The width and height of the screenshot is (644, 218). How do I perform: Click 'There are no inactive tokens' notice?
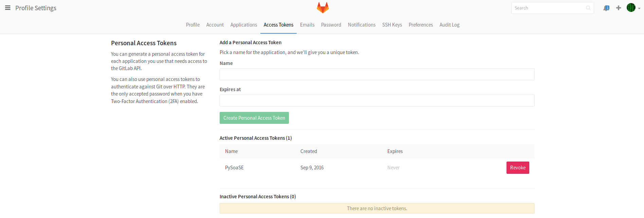click(x=377, y=208)
